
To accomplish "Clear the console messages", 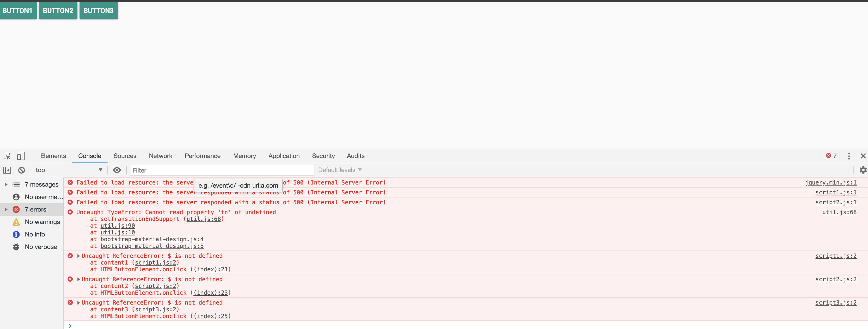I will (x=21, y=170).
